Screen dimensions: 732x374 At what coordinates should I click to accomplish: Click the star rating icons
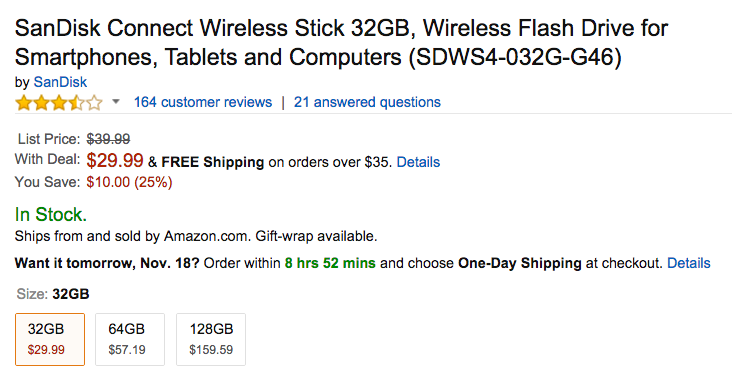point(59,102)
